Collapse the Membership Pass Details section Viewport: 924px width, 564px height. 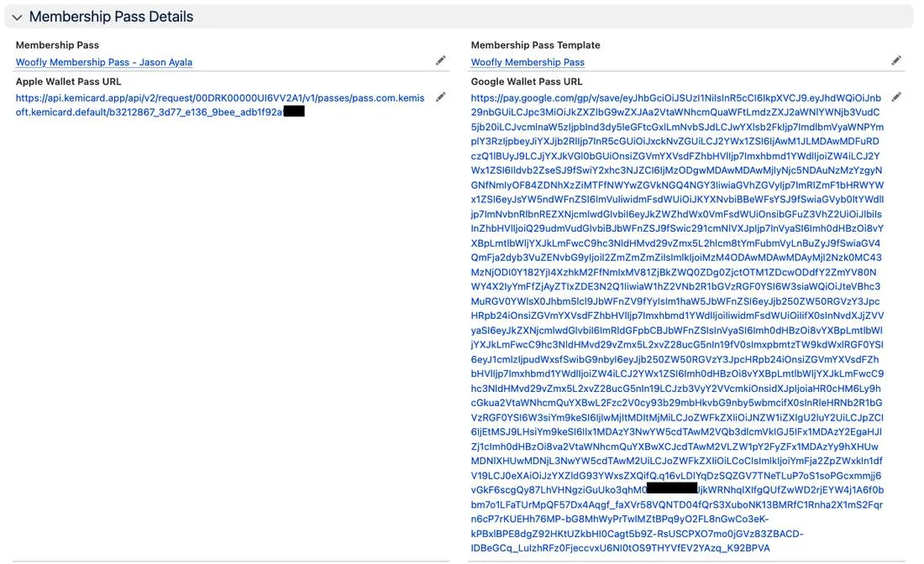click(17, 17)
